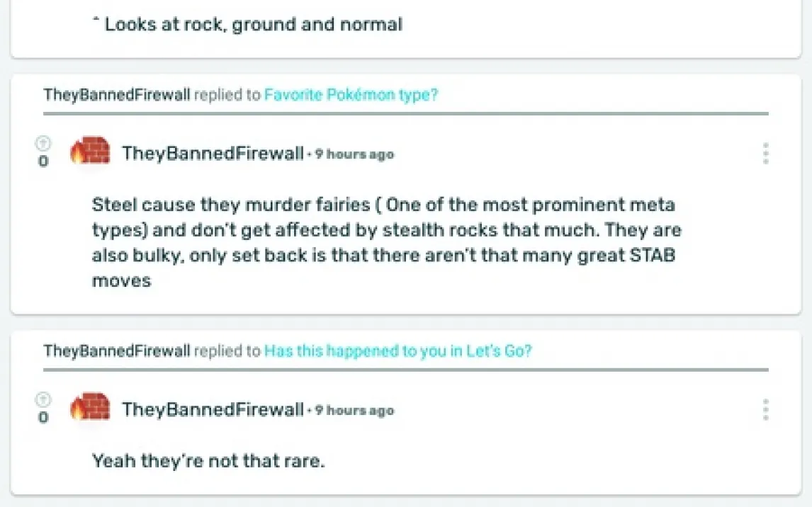Click the vote count under Let's Go reply upvote
This screenshot has width=812, height=507.
pyautogui.click(x=43, y=418)
